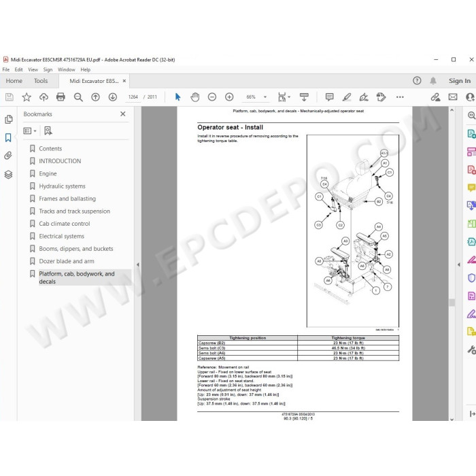Click the find current bookmark icon
This screenshot has width=476, height=476.
tap(48, 131)
